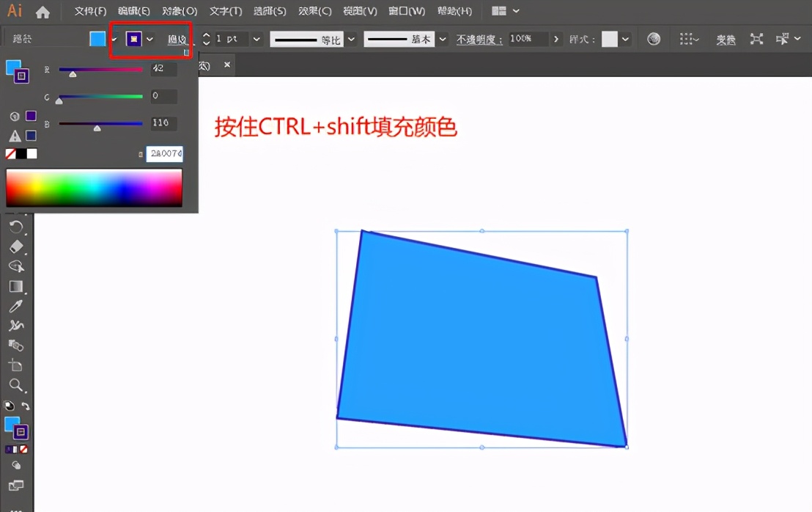Screen dimensions: 812x512
Task: Click the select similar objects icon
Action: coord(782,39)
